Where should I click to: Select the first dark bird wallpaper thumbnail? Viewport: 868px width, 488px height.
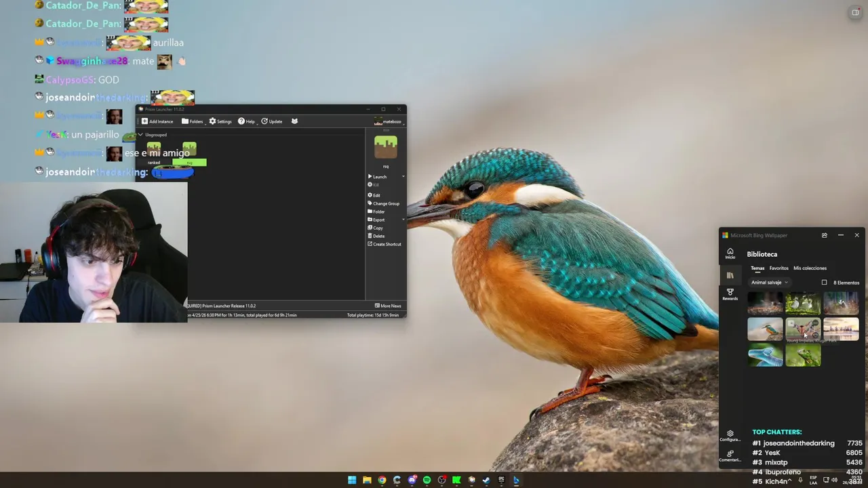(765, 304)
